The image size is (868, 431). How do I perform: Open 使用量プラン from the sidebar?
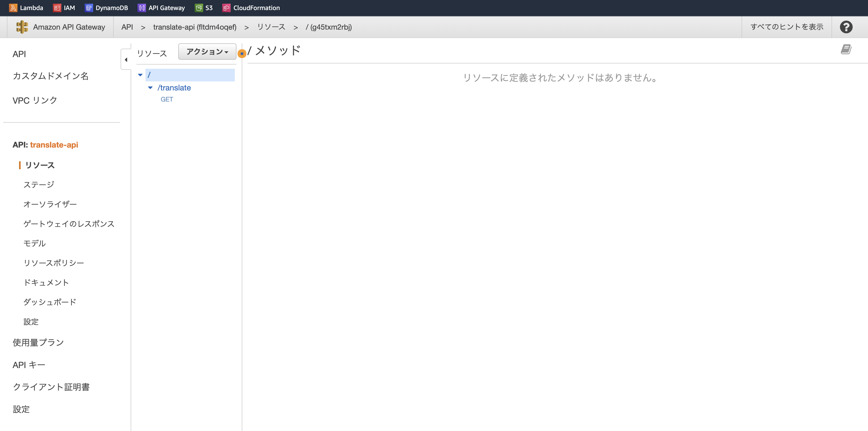(38, 342)
